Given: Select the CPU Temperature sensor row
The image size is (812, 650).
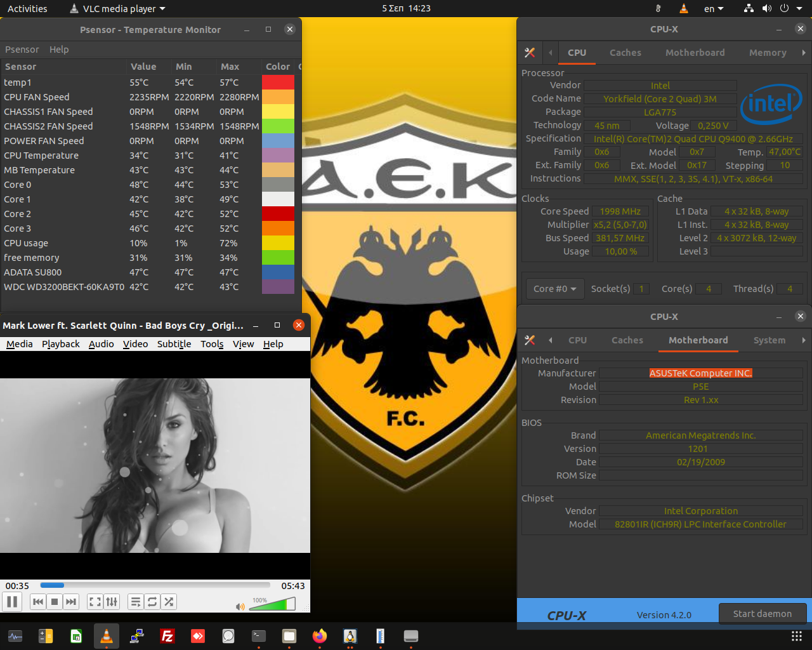Looking at the screenshot, I should coord(150,156).
